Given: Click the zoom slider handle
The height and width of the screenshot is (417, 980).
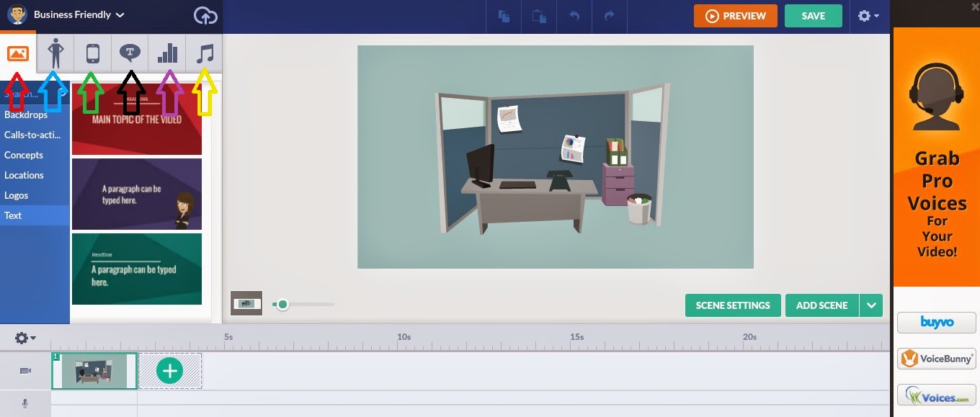Looking at the screenshot, I should tap(282, 305).
